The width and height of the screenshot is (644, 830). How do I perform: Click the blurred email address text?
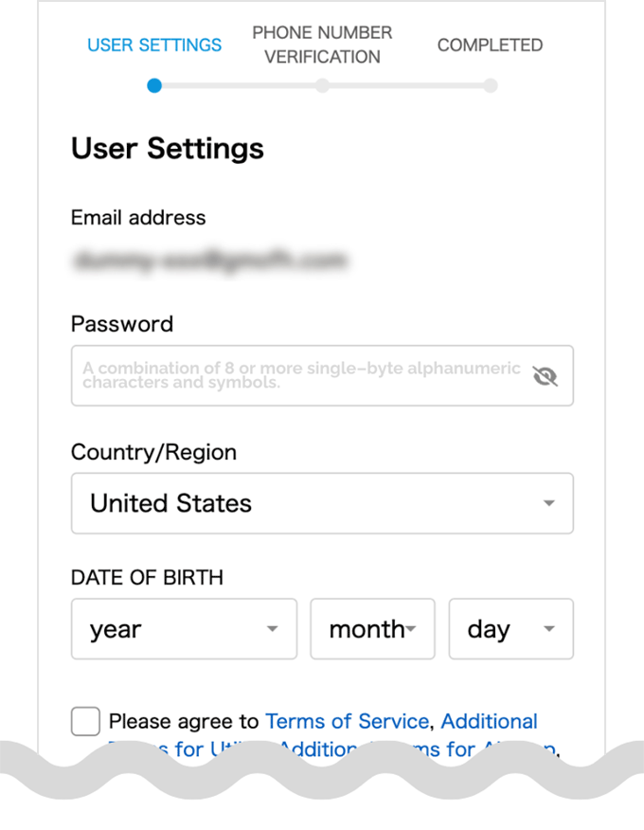(x=209, y=261)
